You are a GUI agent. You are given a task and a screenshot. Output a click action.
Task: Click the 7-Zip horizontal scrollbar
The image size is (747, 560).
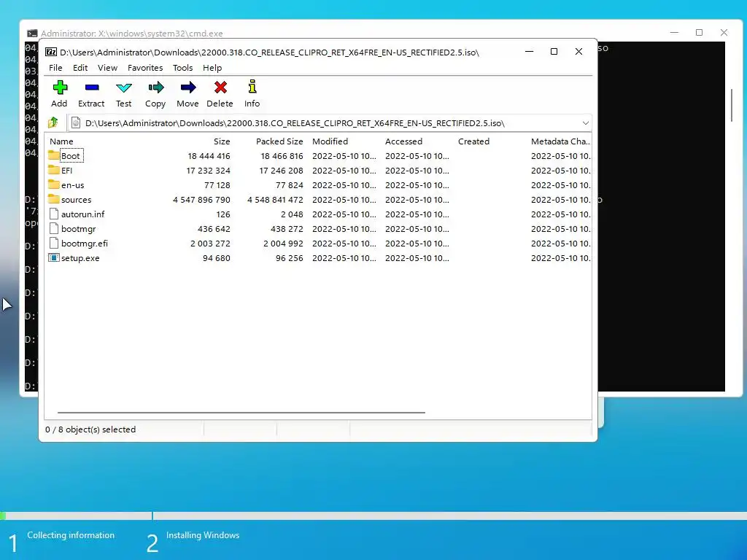(x=241, y=413)
